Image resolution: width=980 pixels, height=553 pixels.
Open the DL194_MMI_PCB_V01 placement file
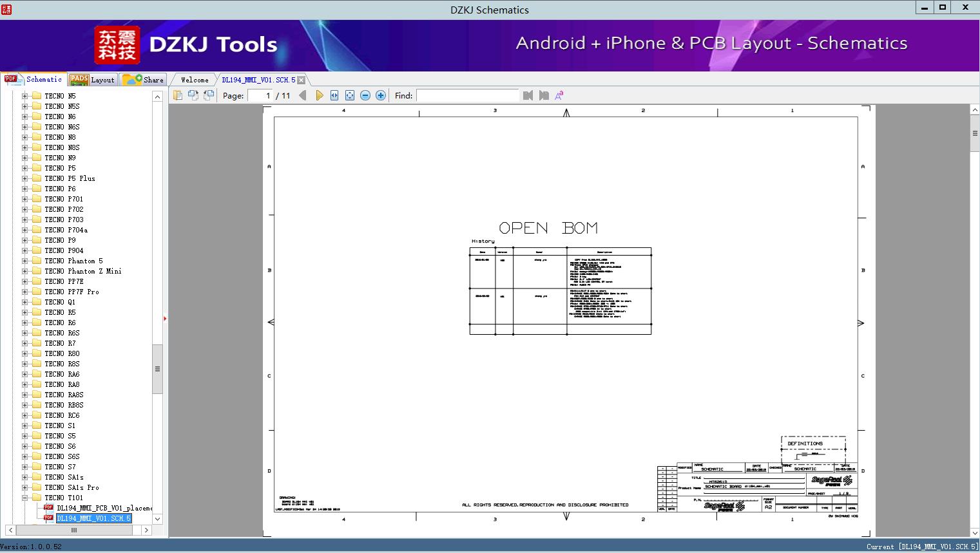pyautogui.click(x=104, y=508)
